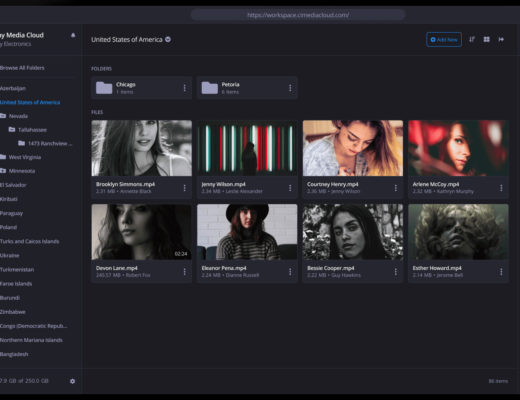Open the Devon Lane.mp4 thumbnail
This screenshot has width=520, height=400.
tap(142, 232)
